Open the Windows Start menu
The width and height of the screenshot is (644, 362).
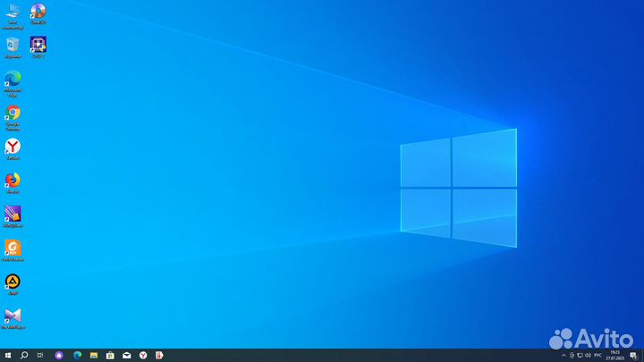click(8, 356)
